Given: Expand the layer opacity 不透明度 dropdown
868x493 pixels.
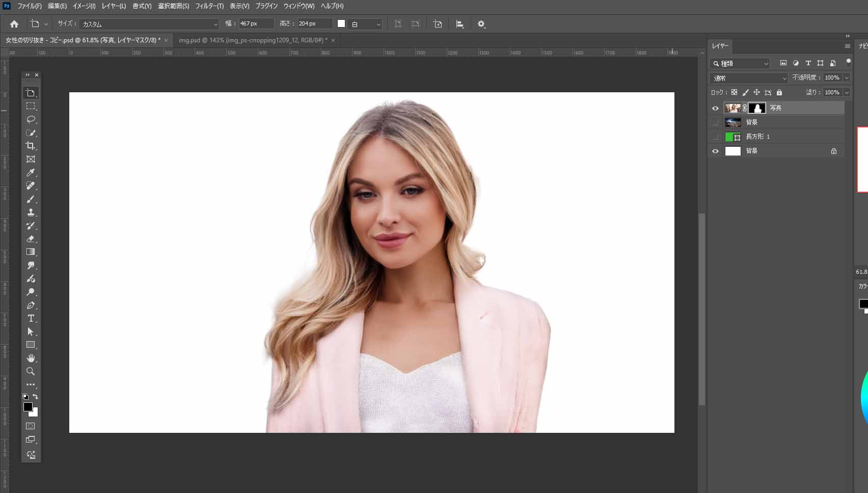Looking at the screenshot, I should tap(847, 78).
